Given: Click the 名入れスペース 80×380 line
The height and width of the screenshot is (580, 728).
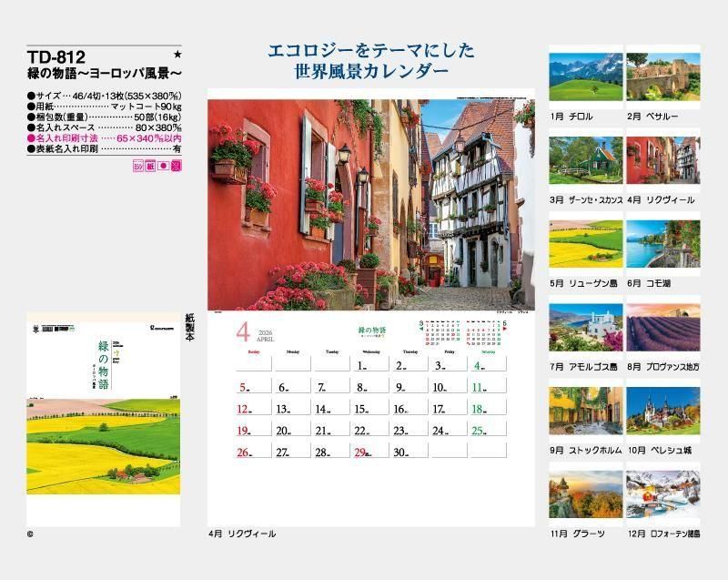Looking at the screenshot, I should click(x=104, y=127).
